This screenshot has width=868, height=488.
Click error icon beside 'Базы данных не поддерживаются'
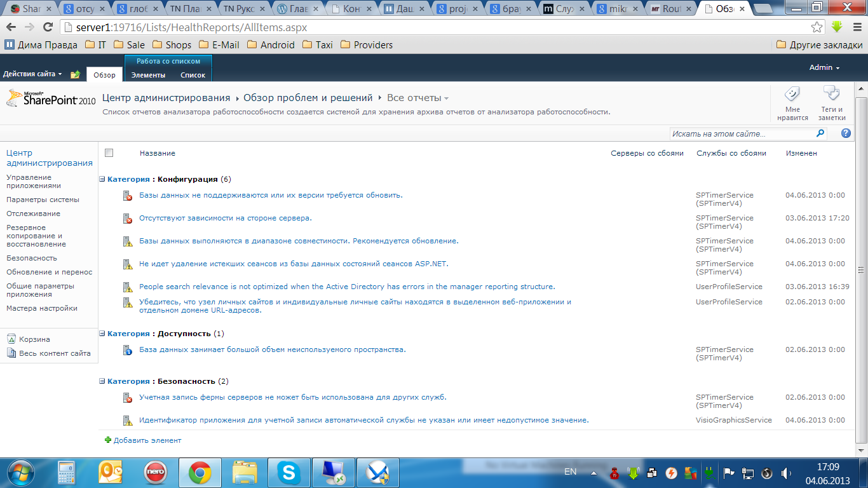click(x=127, y=196)
